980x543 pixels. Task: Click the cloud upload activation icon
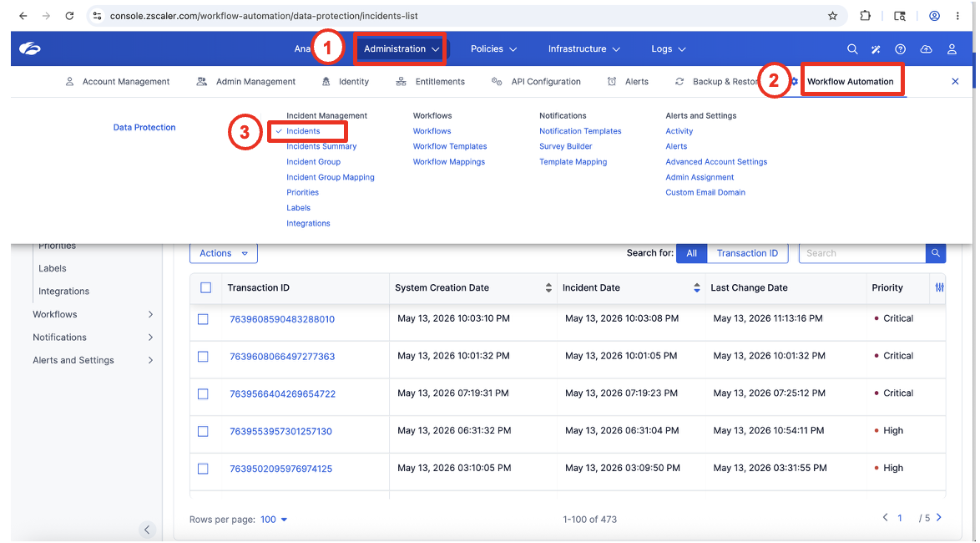coord(926,48)
